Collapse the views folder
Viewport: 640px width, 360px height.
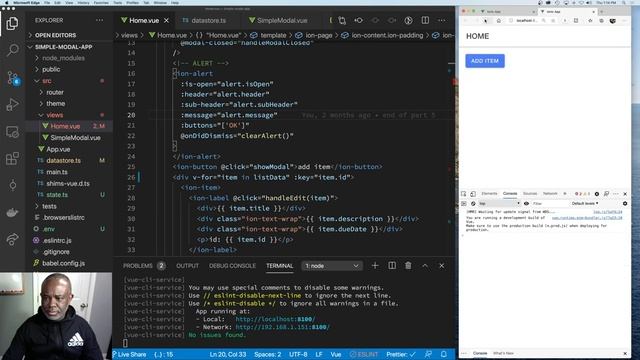point(55,115)
